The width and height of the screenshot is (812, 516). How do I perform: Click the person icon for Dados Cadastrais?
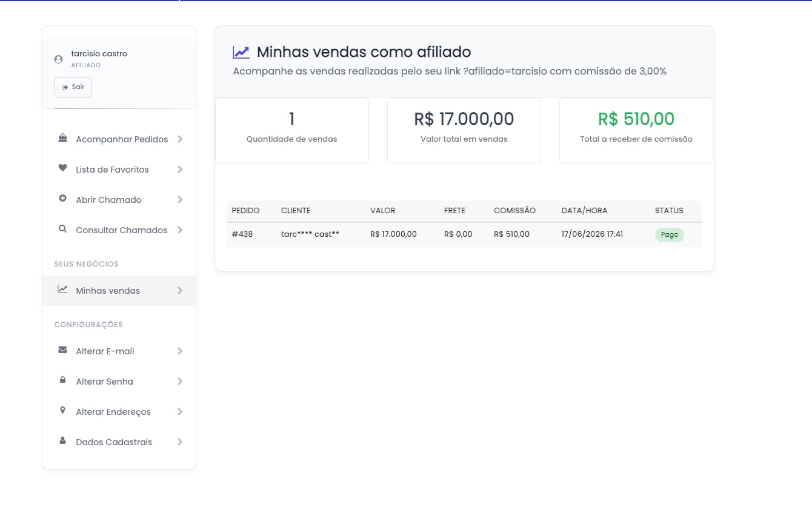click(x=62, y=441)
